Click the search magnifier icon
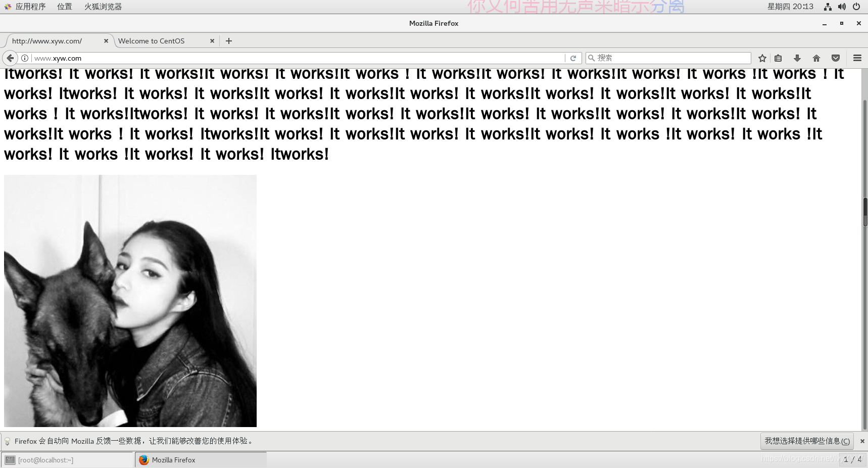This screenshot has height=468, width=868. [x=591, y=58]
